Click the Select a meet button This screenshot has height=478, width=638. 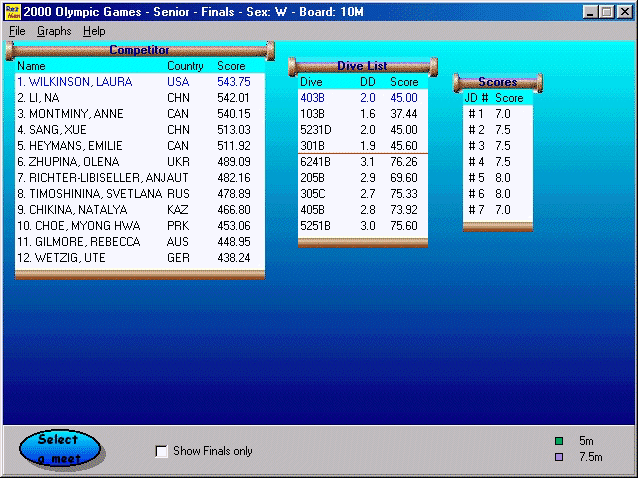click(59, 449)
